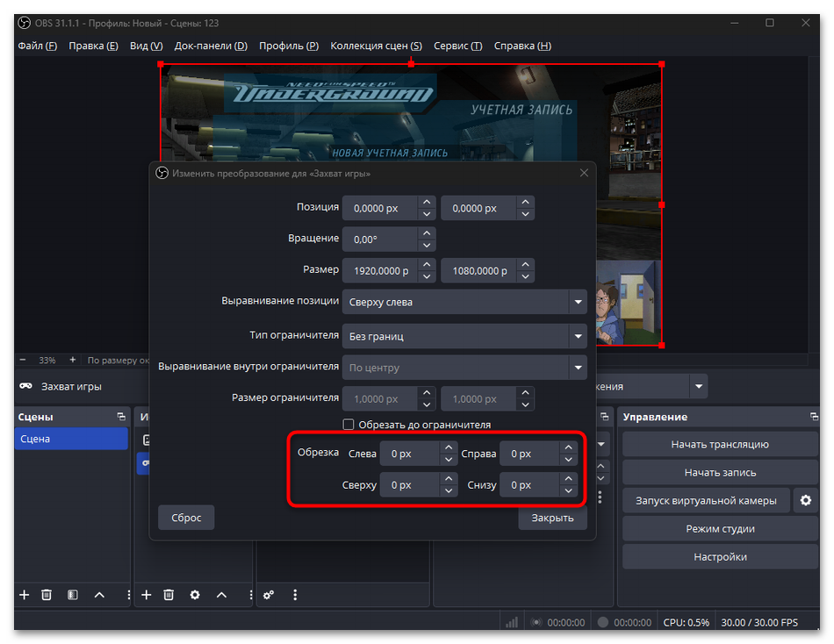Click Запуск виртуальной камеры button

coord(706,500)
